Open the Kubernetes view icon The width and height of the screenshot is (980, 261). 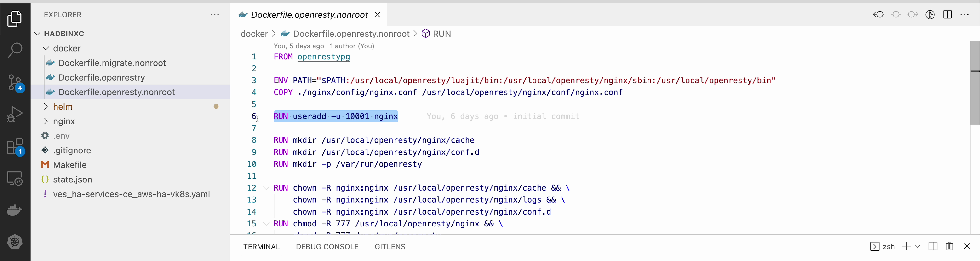15,242
